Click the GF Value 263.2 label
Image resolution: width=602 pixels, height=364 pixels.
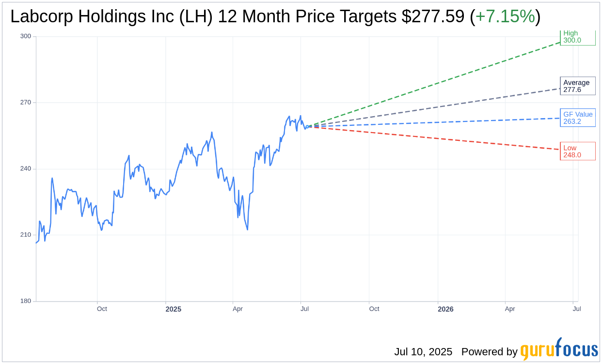(578, 118)
